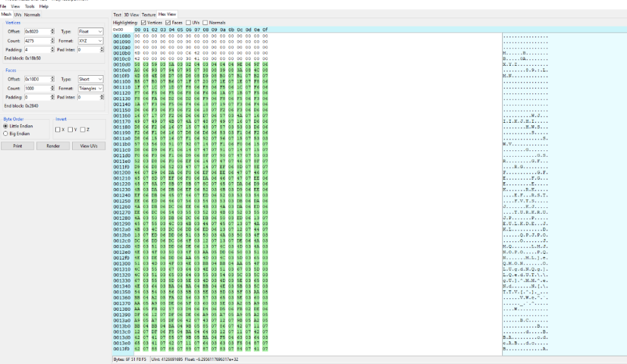
Task: Switch to the Normals tab
Action: tap(32, 14)
